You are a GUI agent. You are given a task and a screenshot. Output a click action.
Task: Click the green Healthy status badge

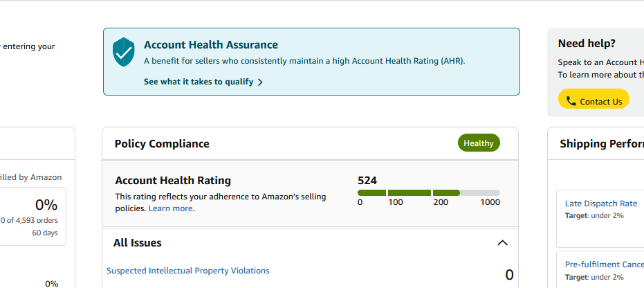(x=479, y=143)
